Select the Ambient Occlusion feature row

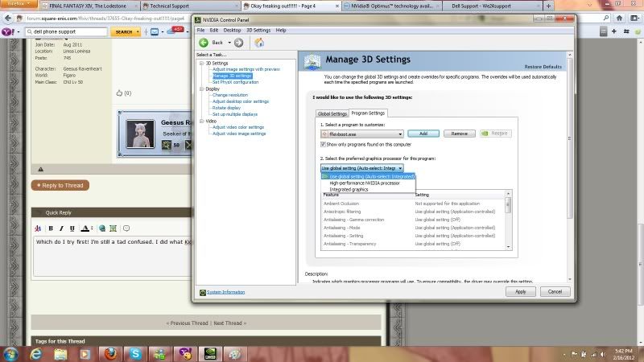[413, 204]
